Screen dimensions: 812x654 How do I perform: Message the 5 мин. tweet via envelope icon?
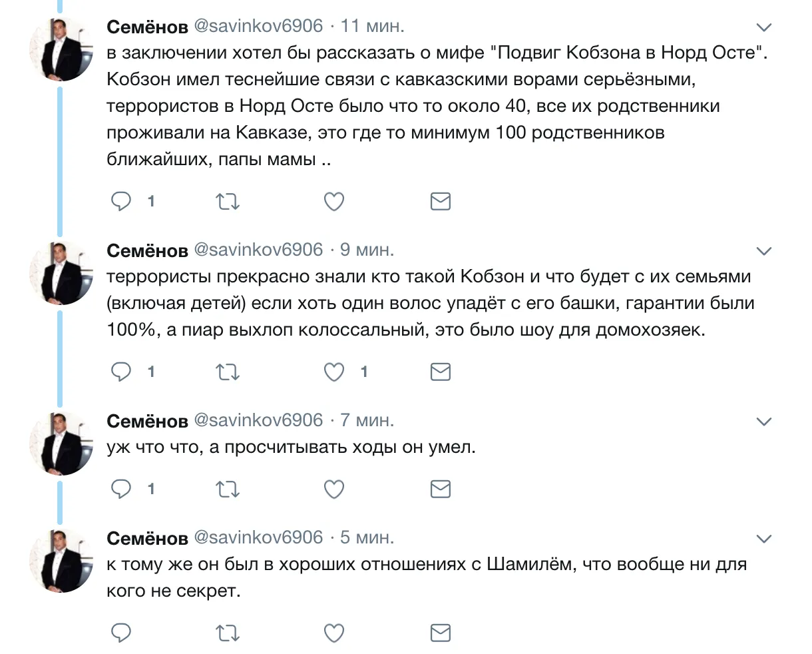click(441, 633)
